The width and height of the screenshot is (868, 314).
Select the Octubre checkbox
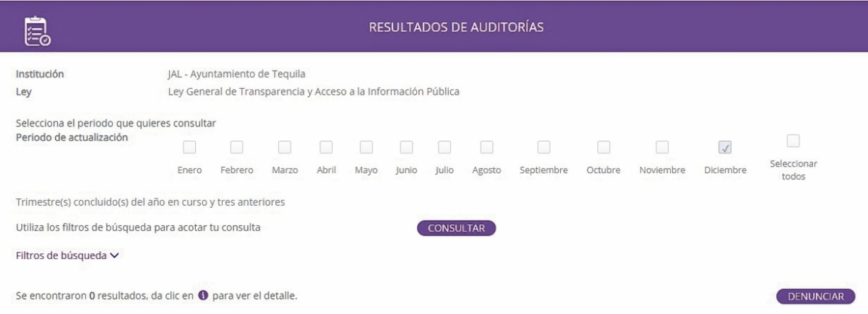[603, 147]
